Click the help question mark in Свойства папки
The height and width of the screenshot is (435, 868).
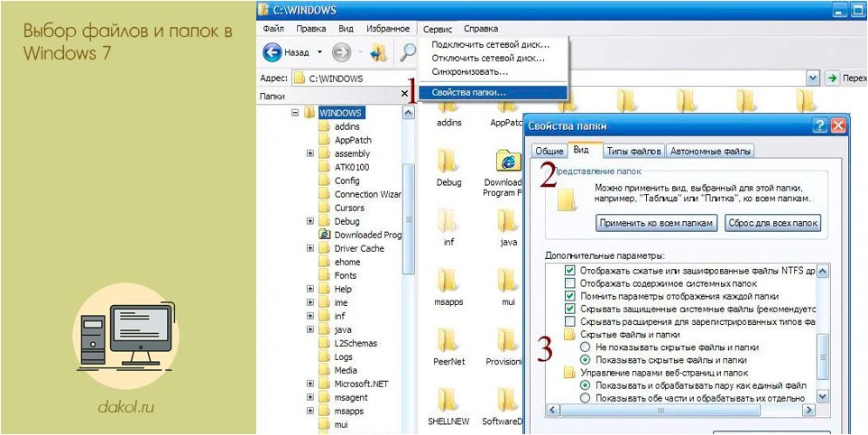tap(820, 125)
